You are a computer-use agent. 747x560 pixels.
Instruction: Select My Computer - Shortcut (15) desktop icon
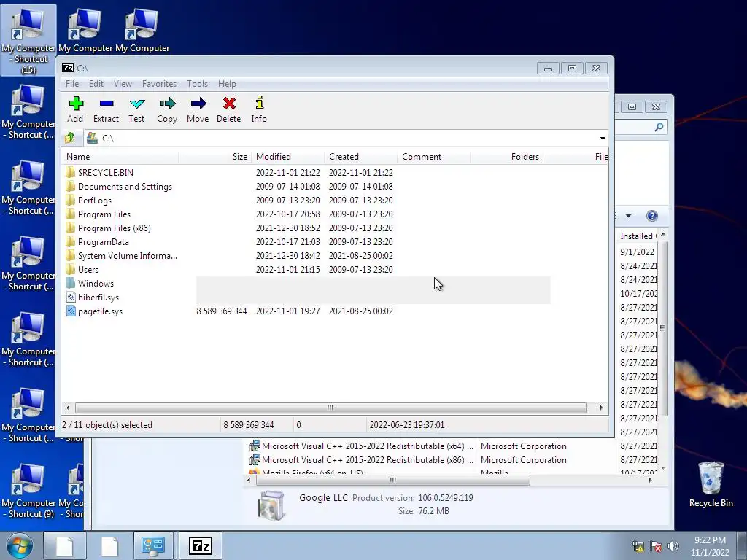pyautogui.click(x=28, y=40)
